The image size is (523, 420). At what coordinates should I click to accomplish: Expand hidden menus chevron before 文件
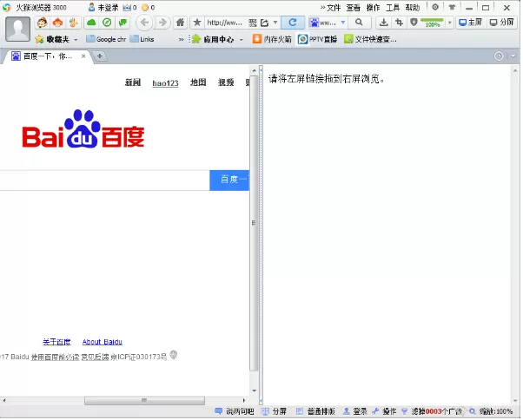[x=322, y=7]
